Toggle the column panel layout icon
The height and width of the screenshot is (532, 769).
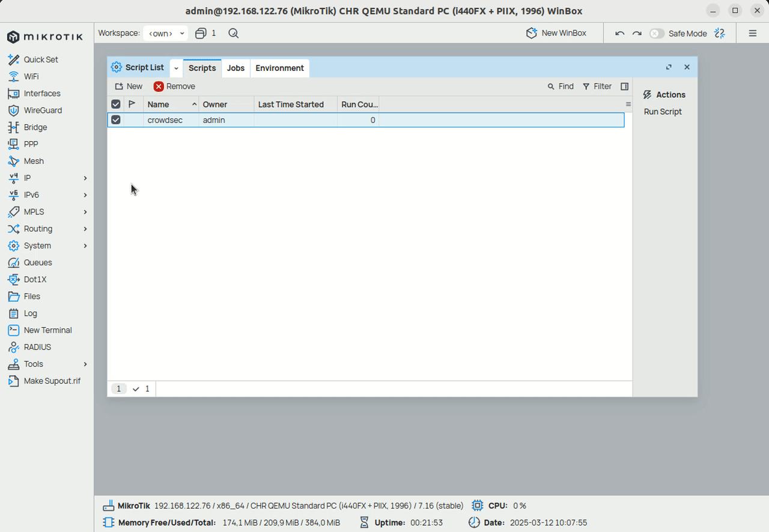(x=624, y=86)
